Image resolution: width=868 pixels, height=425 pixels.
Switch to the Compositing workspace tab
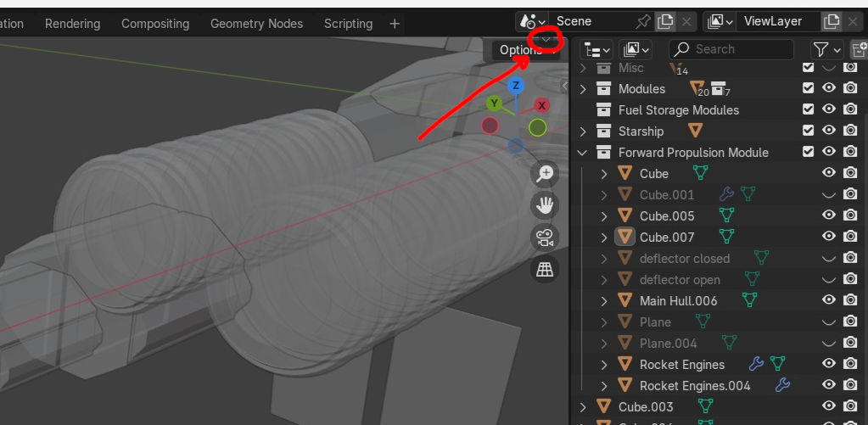[x=155, y=24]
